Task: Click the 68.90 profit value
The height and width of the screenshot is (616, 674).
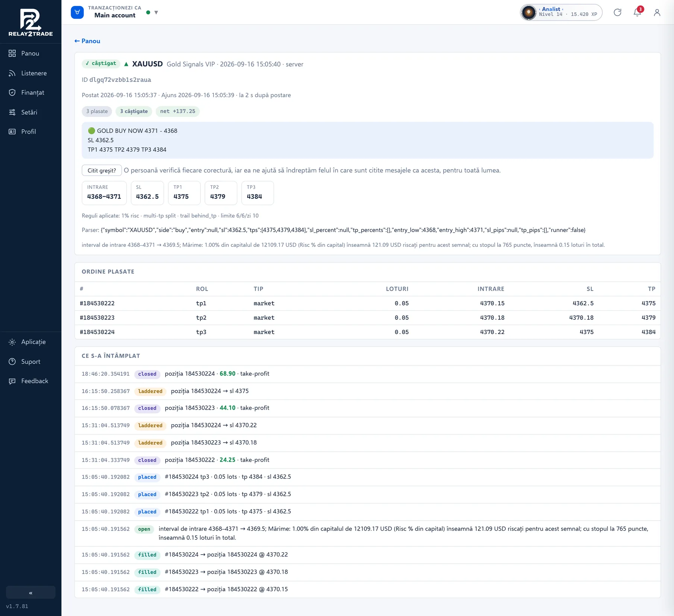Action: pos(227,374)
